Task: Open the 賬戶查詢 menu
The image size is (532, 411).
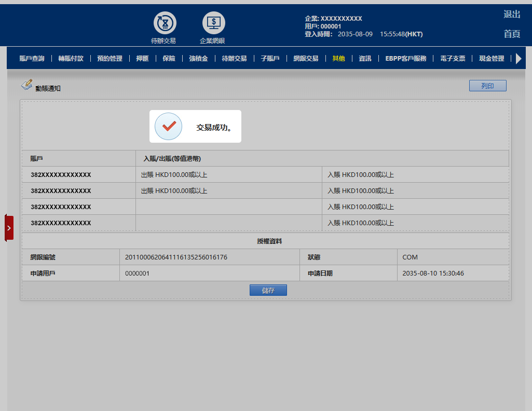Action: click(x=32, y=59)
